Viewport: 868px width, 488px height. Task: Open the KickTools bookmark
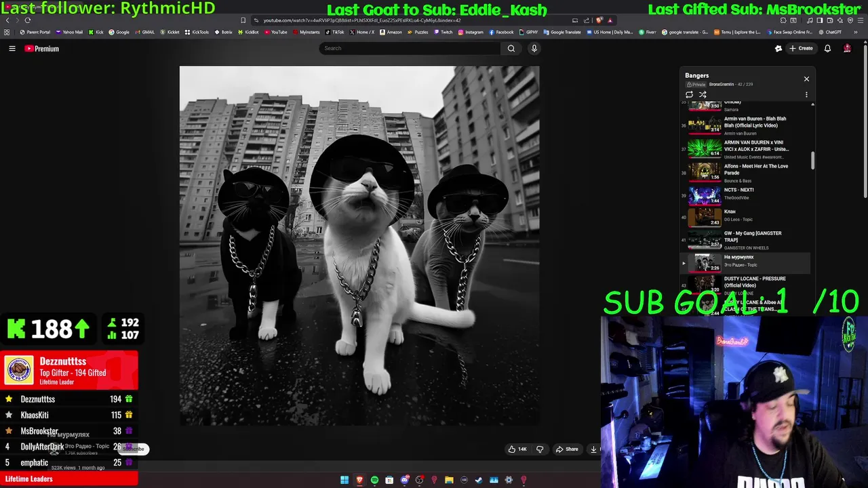[197, 32]
